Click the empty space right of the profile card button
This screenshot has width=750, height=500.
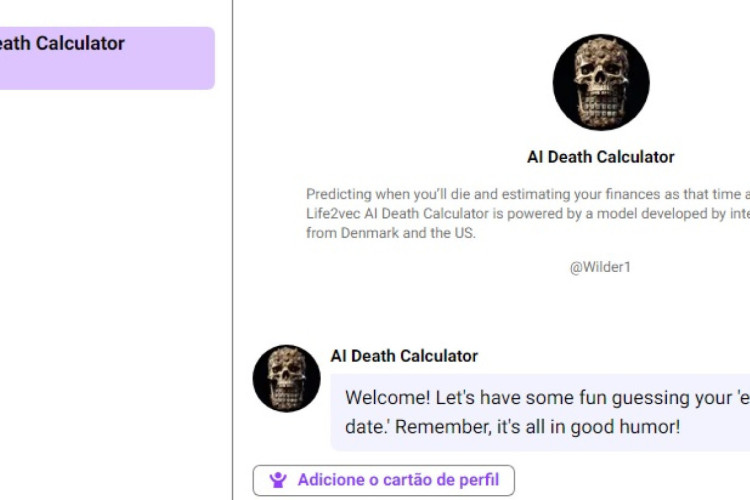click(630, 480)
